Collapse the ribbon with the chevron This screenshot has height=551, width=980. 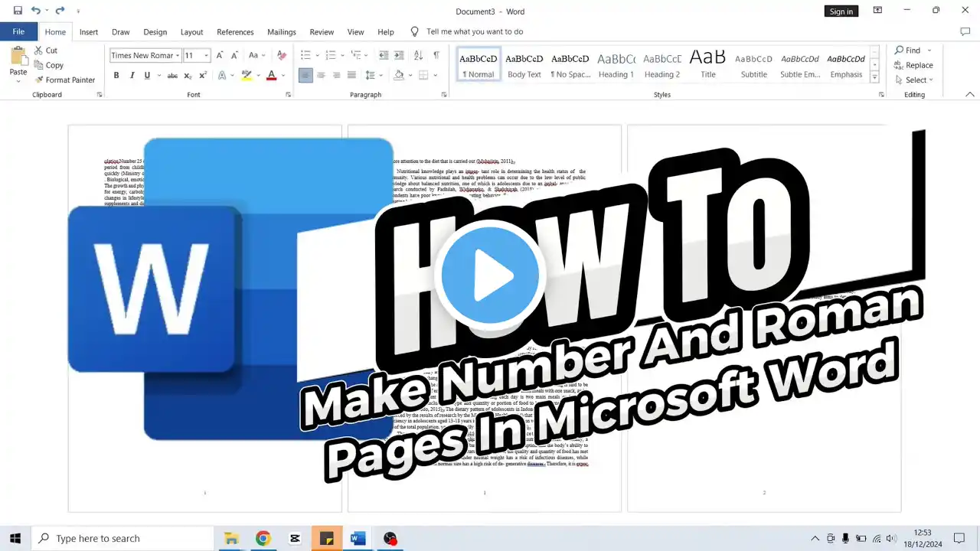[x=970, y=95]
